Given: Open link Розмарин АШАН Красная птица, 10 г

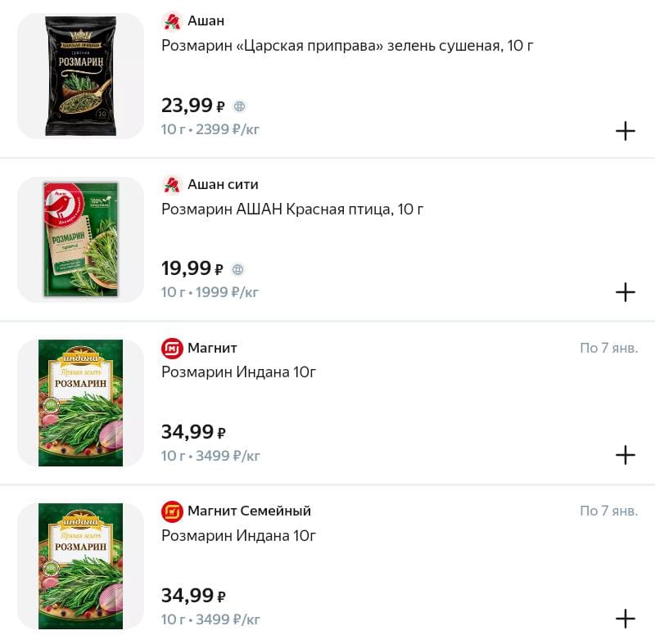Looking at the screenshot, I should [x=292, y=209].
